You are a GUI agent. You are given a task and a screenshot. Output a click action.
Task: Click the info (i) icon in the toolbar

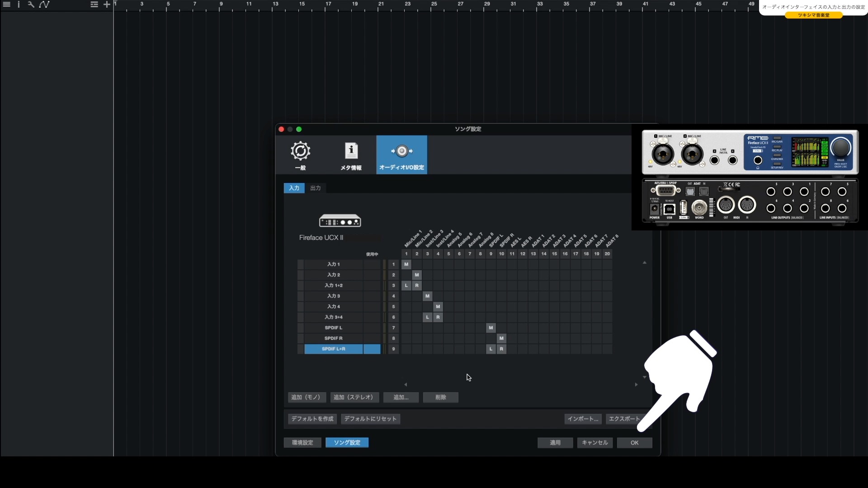coord(19,5)
